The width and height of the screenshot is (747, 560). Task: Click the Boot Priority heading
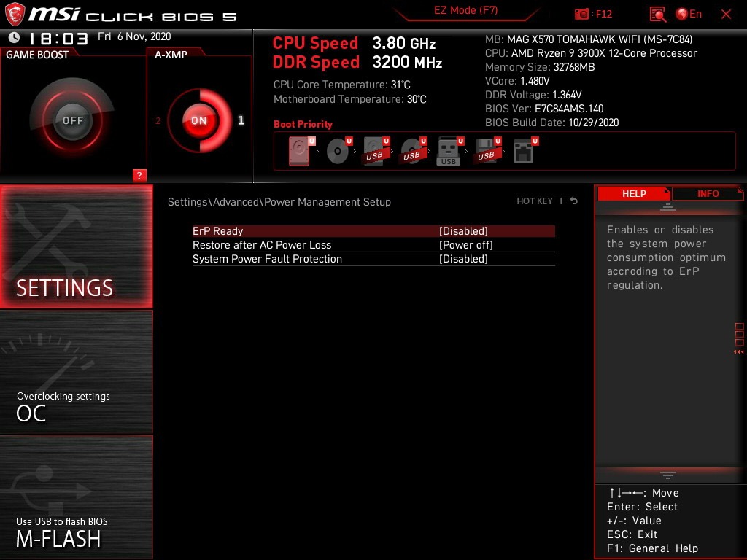303,124
